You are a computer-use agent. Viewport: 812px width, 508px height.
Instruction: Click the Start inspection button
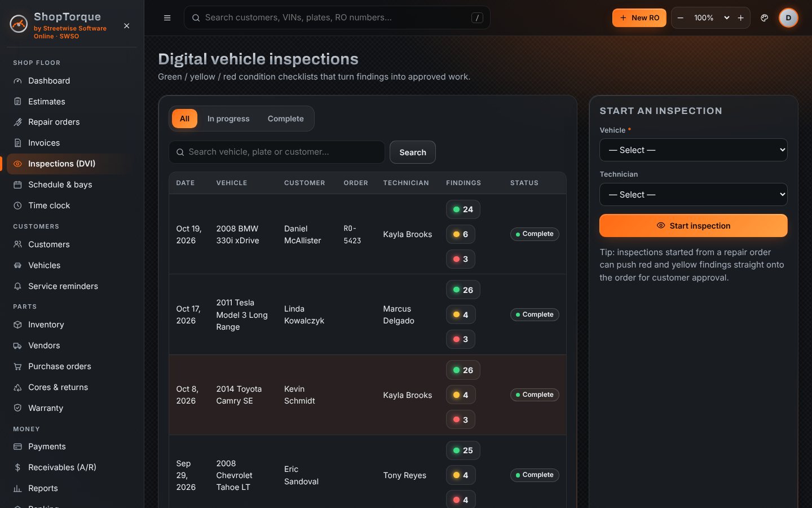(x=694, y=226)
